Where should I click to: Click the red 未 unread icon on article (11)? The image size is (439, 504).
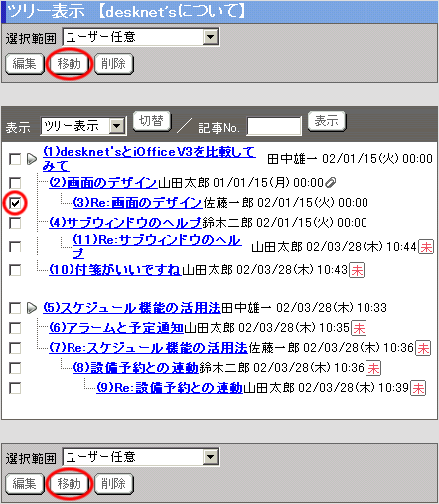click(426, 247)
